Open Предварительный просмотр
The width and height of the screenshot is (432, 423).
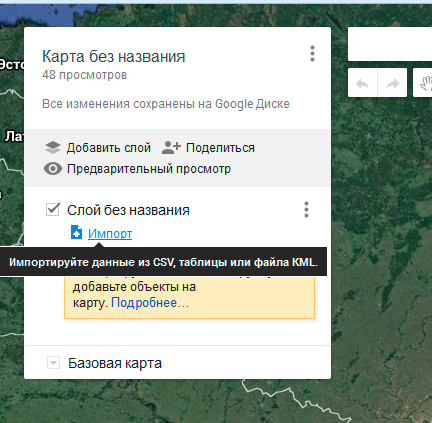(x=137, y=169)
